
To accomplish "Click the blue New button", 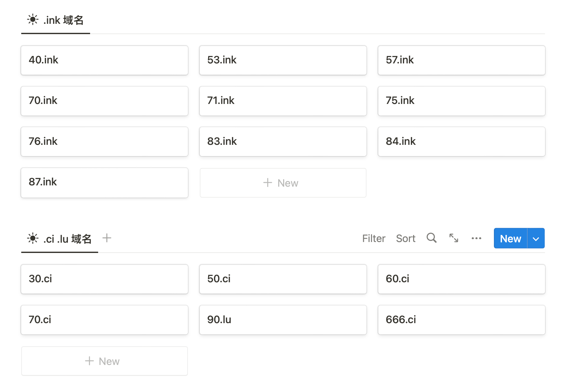I will (510, 238).
